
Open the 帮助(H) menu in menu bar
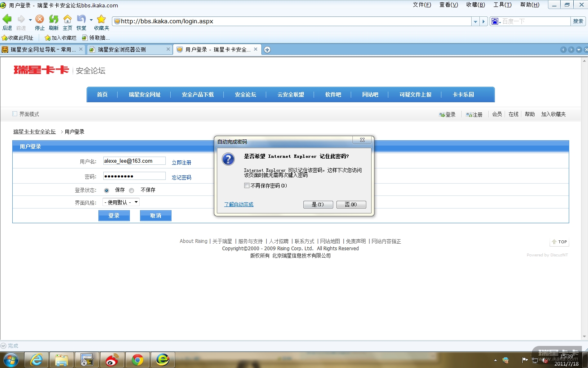tap(530, 5)
